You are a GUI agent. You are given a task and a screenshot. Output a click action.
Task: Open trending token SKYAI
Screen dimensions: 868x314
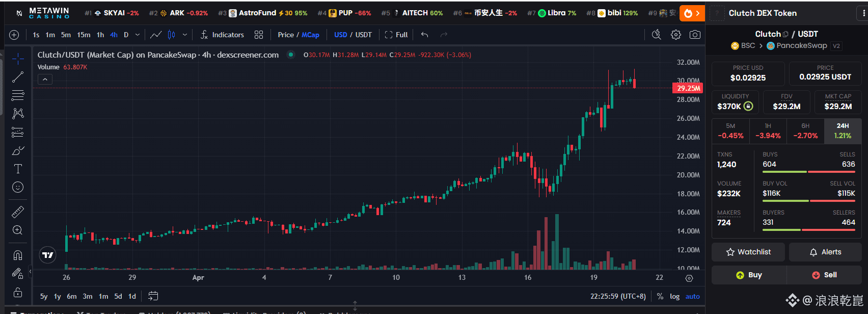pyautogui.click(x=111, y=13)
